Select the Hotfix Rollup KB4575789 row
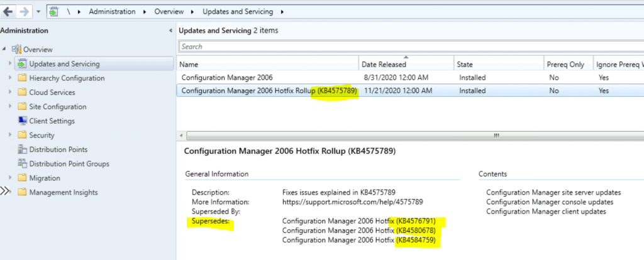Screen dimensions: 644x260 410,90
